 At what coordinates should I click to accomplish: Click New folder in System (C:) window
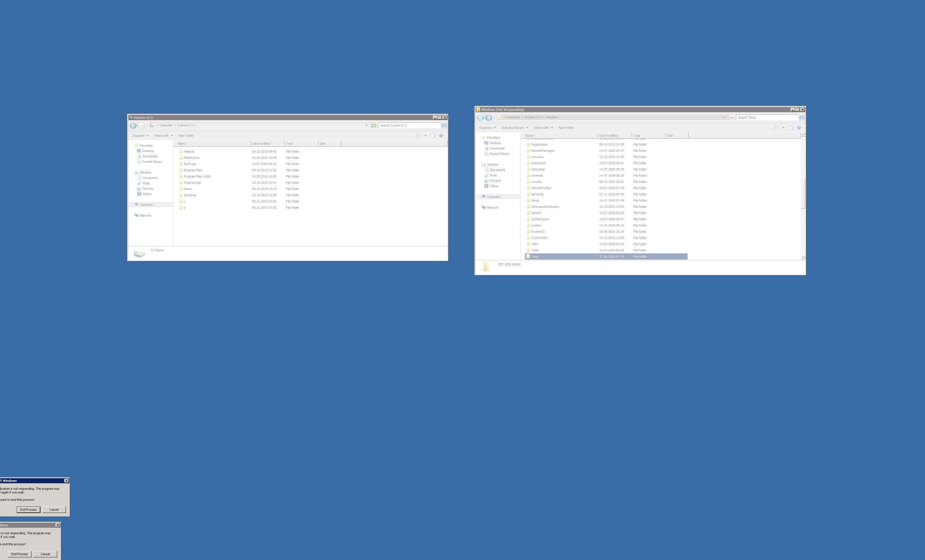(186, 136)
